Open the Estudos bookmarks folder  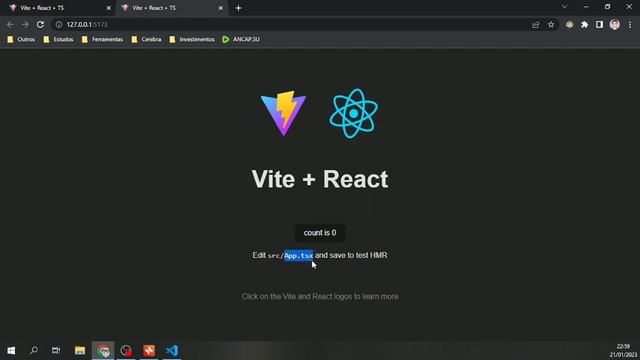coord(58,39)
